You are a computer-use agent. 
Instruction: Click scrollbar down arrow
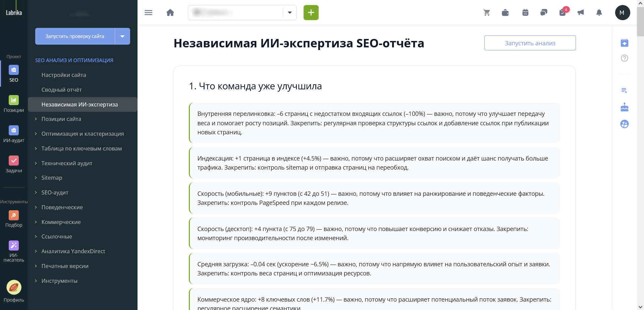pos(640,306)
